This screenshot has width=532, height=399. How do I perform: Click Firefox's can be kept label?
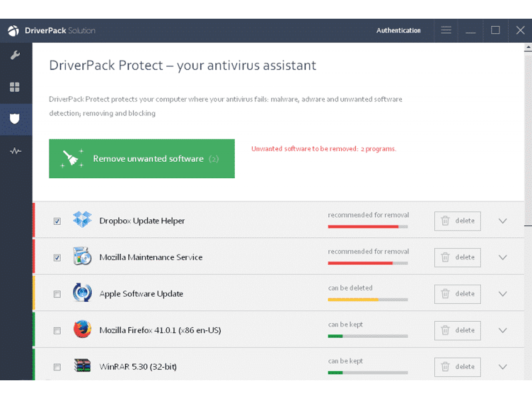click(345, 325)
